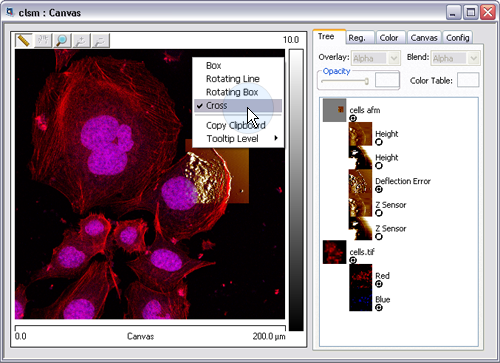The width and height of the screenshot is (500, 363).
Task: Click the cells.afm tree label
Action: (365, 110)
